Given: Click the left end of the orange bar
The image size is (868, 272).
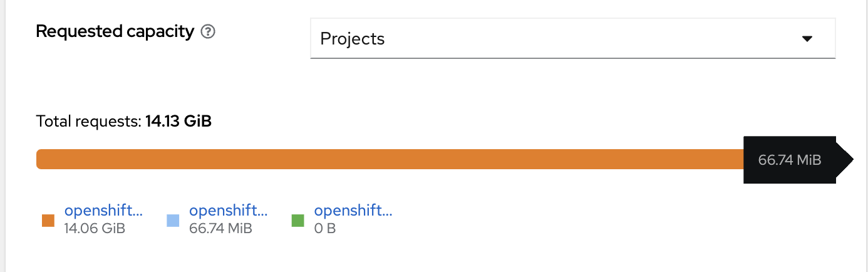Looking at the screenshot, I should tap(41, 159).
